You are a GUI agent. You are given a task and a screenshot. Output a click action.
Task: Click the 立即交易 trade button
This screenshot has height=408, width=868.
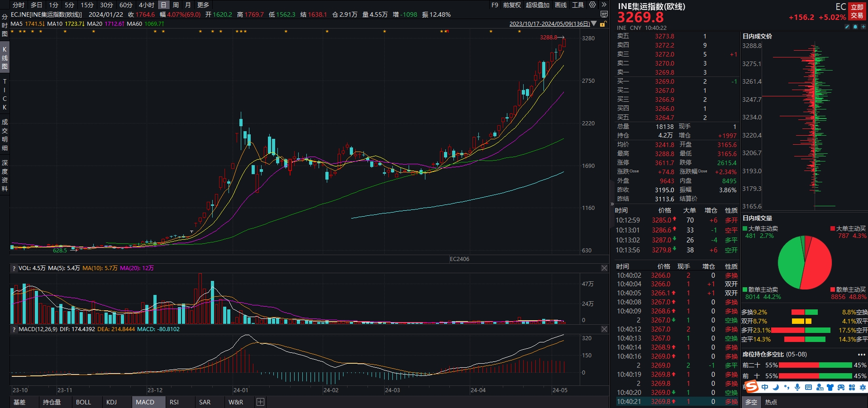pyautogui.click(x=857, y=11)
